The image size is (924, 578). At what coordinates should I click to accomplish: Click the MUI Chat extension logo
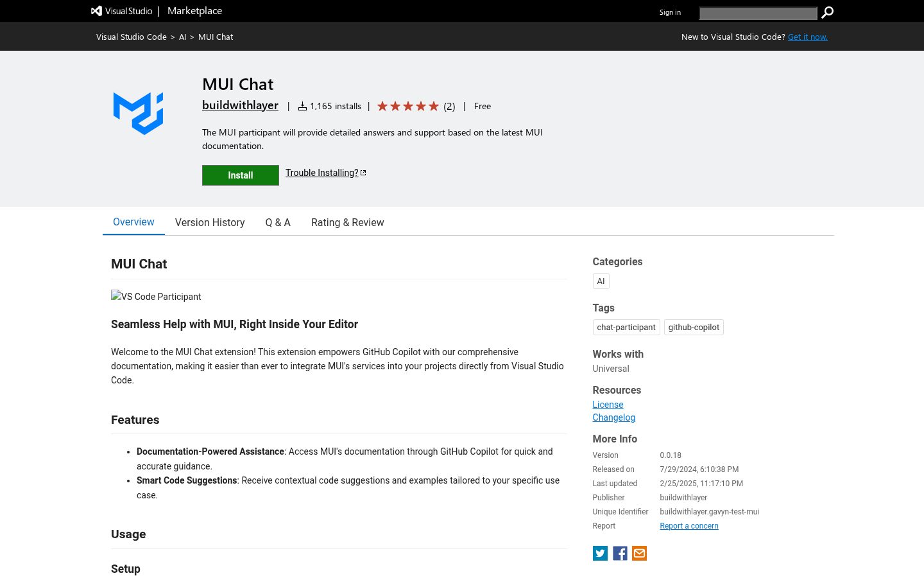click(x=139, y=114)
